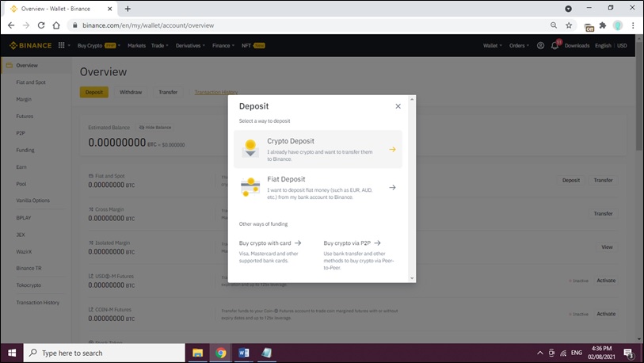
Task: Click Activate for COIN-M Futures
Action: (606, 314)
